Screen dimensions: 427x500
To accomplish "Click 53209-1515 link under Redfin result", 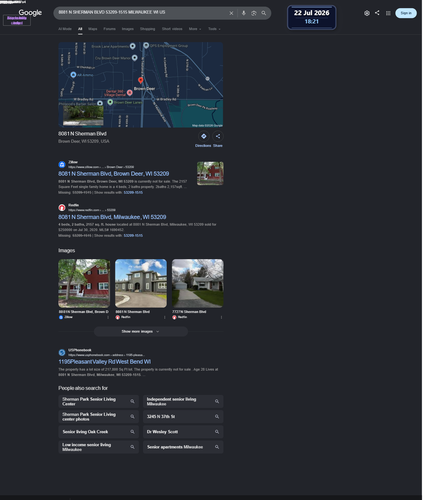I will (133, 235).
